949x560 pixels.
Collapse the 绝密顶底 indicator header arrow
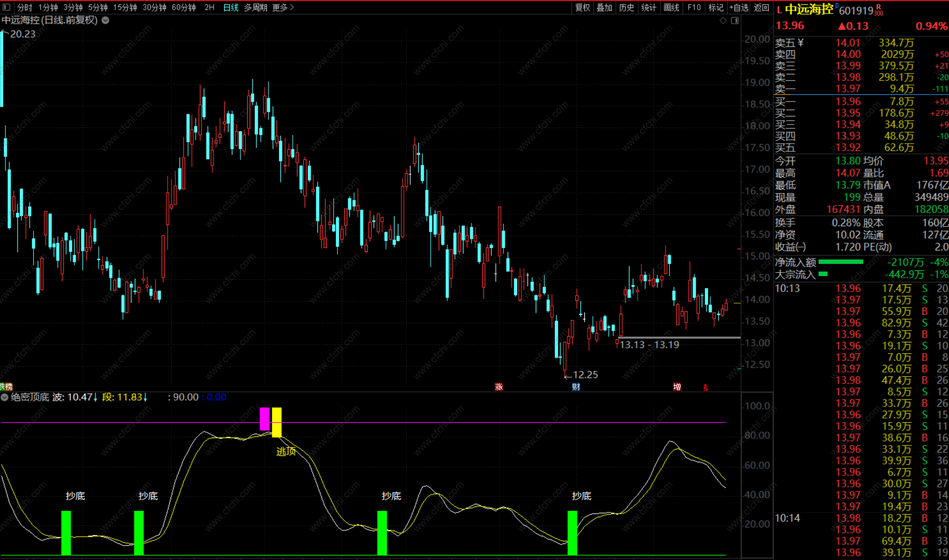(5, 397)
